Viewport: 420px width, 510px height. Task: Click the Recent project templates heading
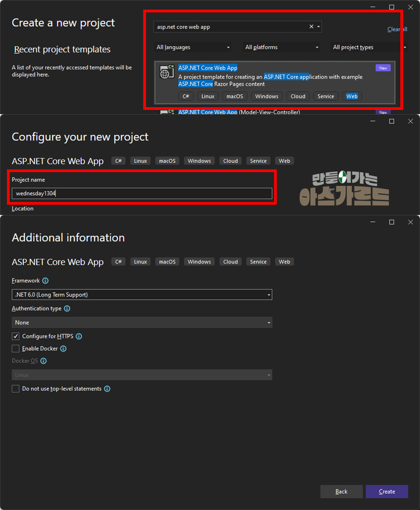[x=62, y=49]
